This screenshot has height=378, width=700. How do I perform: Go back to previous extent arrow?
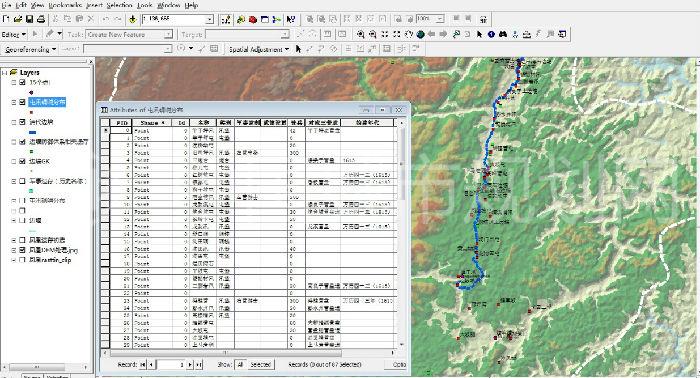tap(432, 34)
